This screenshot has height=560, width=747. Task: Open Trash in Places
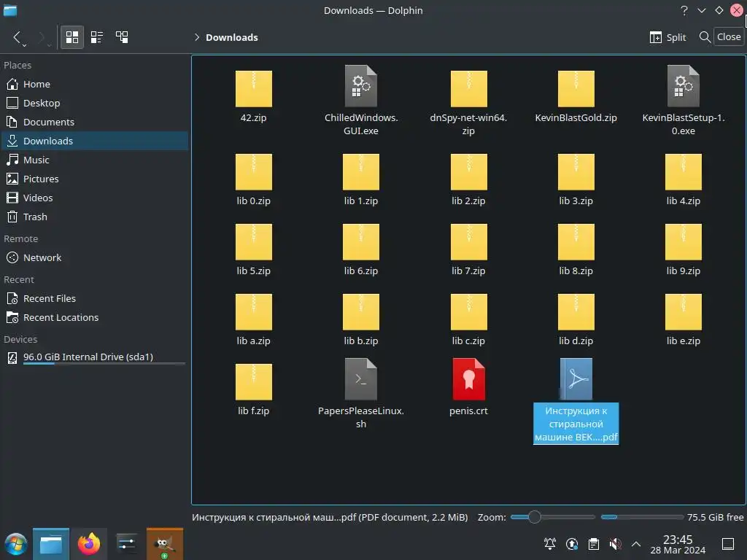(x=96, y=217)
